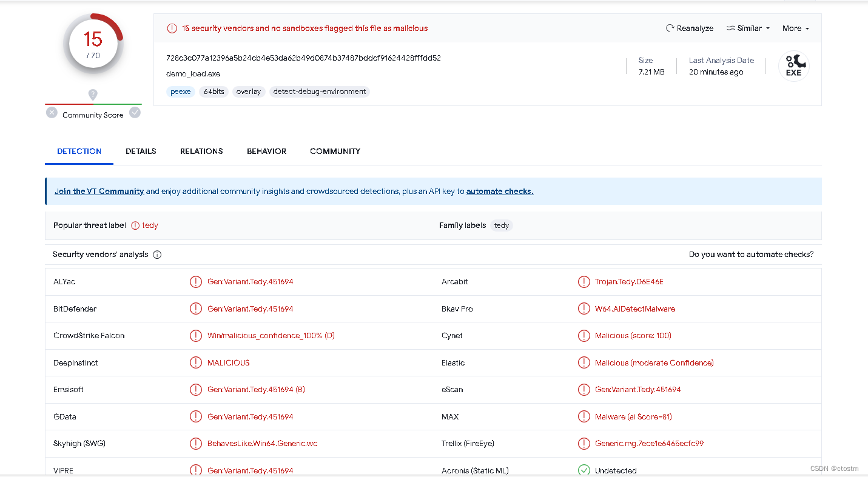This screenshot has height=477, width=868.
Task: Click the tedy family label chip
Action: [502, 225]
